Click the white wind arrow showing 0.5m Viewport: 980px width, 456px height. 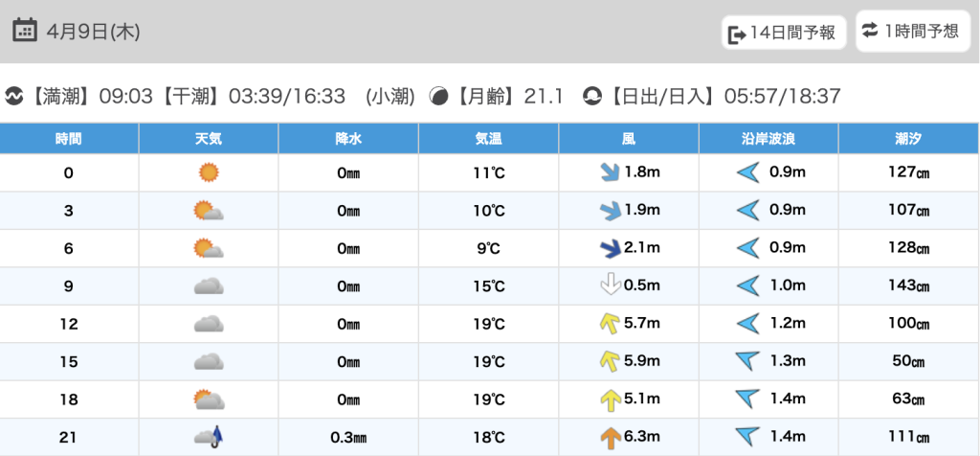(x=609, y=285)
